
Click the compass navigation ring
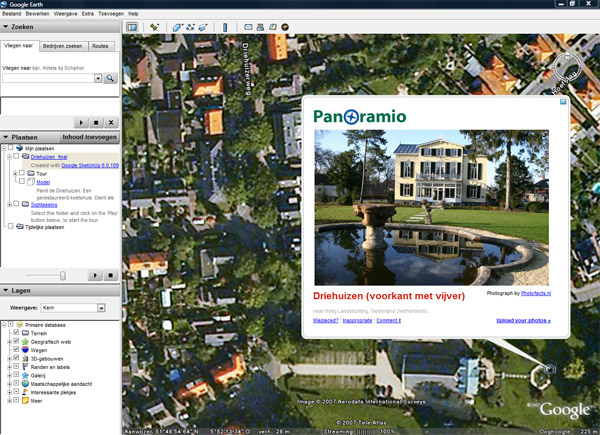point(568,68)
